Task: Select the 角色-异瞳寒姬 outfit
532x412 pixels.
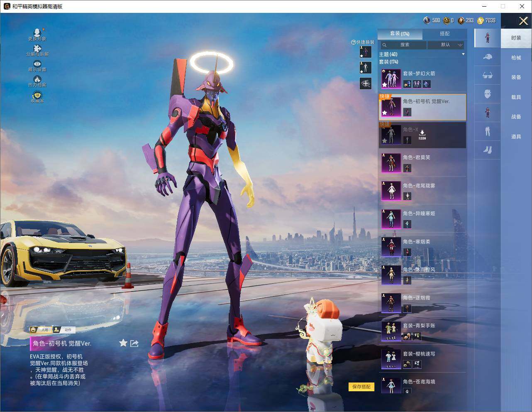Action: tap(422, 219)
